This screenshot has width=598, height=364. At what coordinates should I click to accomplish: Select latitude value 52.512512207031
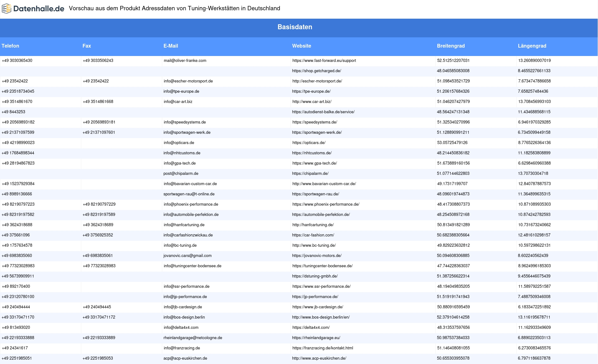click(x=453, y=61)
